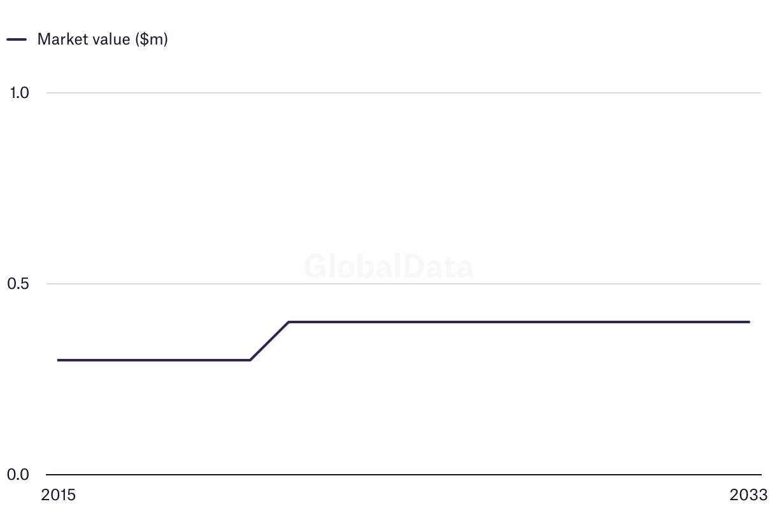Click the rising diagonal segment of the line
777x532 pixels.
click(269, 341)
